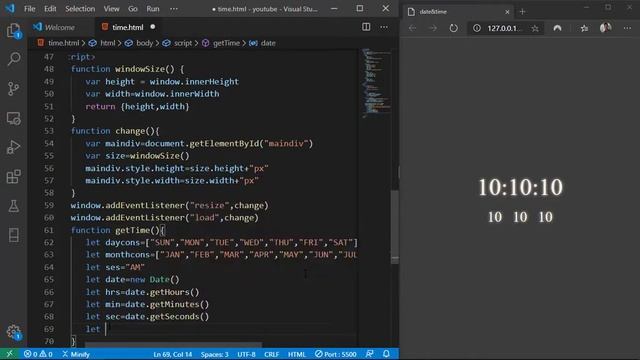The image size is (640, 360).
Task: Open the Go menu
Action: (x=133, y=9)
